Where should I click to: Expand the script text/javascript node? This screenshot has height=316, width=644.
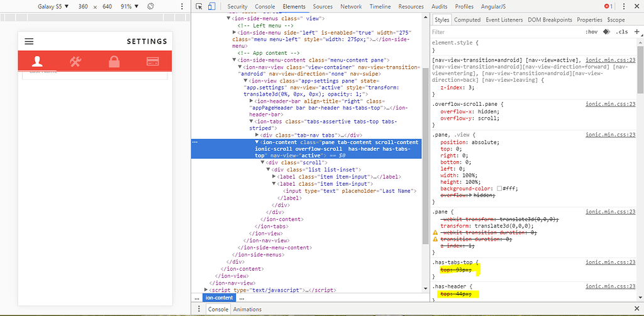pos(206,290)
